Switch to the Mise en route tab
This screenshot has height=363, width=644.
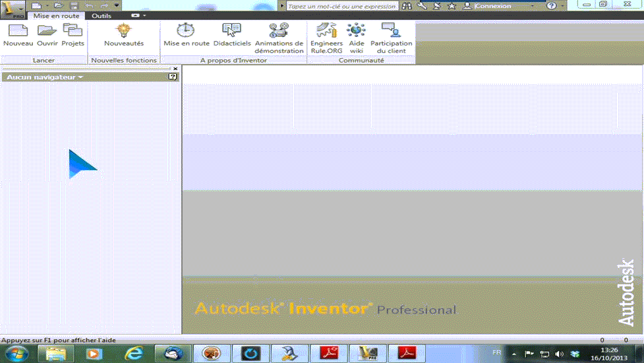pos(56,16)
